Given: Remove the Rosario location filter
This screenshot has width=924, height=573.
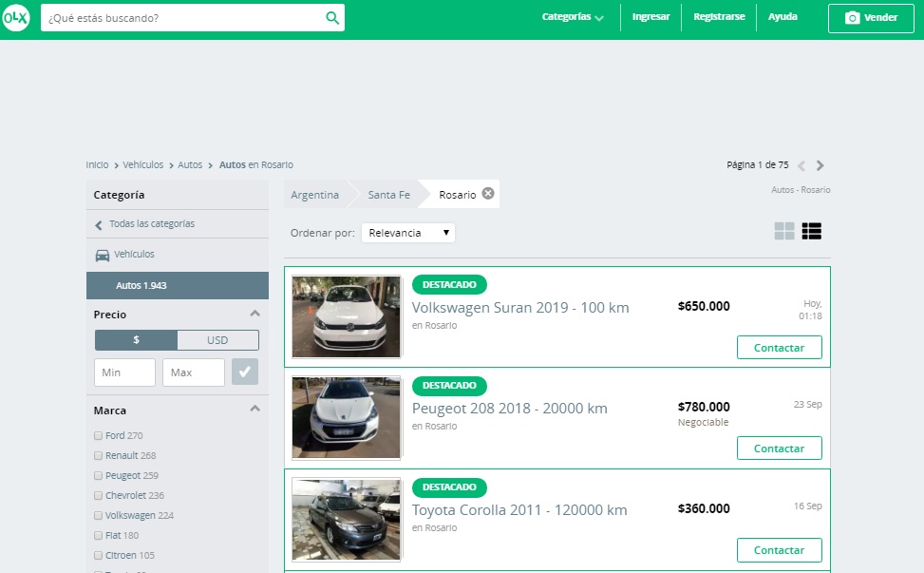Looking at the screenshot, I should pos(488,193).
